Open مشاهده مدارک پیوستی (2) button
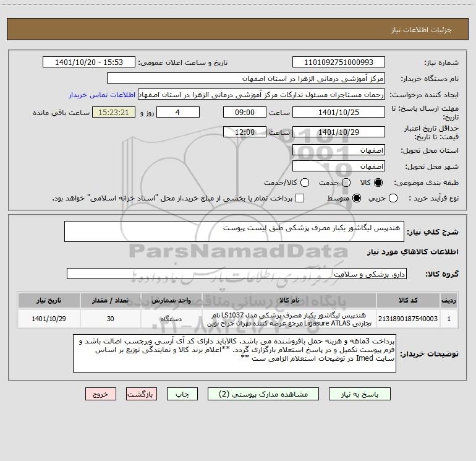The height and width of the screenshot is (461, 476). click(263, 394)
